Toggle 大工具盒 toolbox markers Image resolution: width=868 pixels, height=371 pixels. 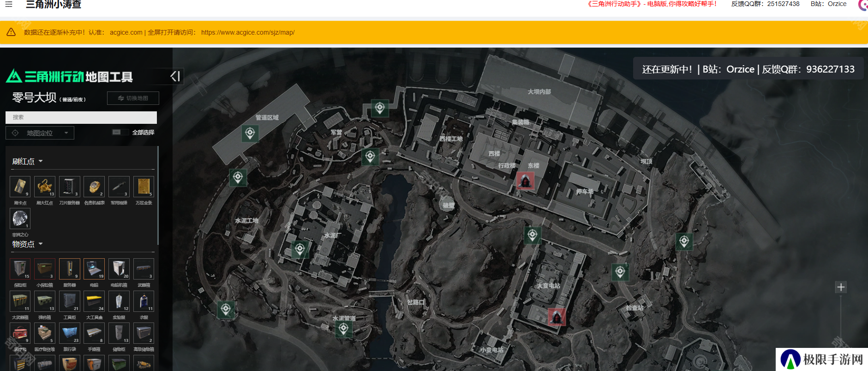point(94,301)
